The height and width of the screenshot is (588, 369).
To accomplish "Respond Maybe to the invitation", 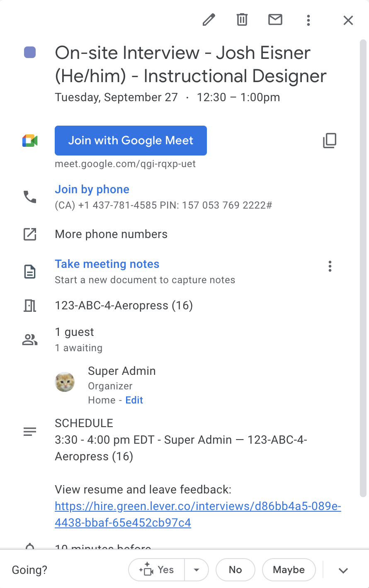I will point(289,570).
